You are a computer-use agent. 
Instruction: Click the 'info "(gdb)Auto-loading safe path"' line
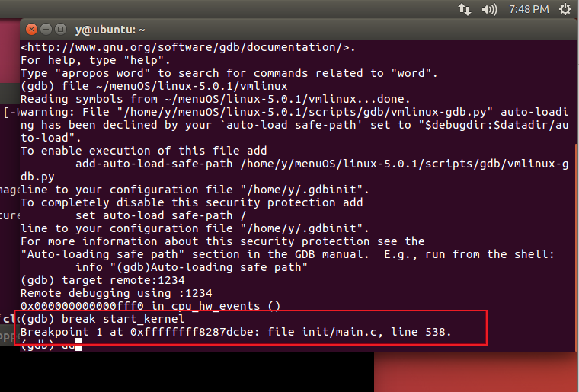click(x=191, y=267)
